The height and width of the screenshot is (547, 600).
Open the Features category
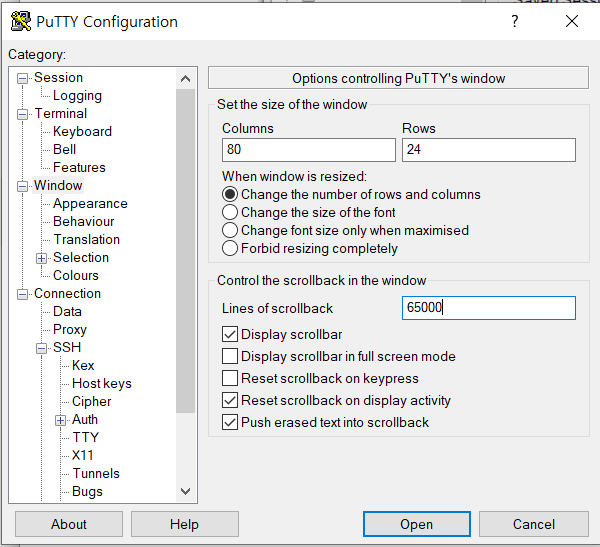coord(79,167)
